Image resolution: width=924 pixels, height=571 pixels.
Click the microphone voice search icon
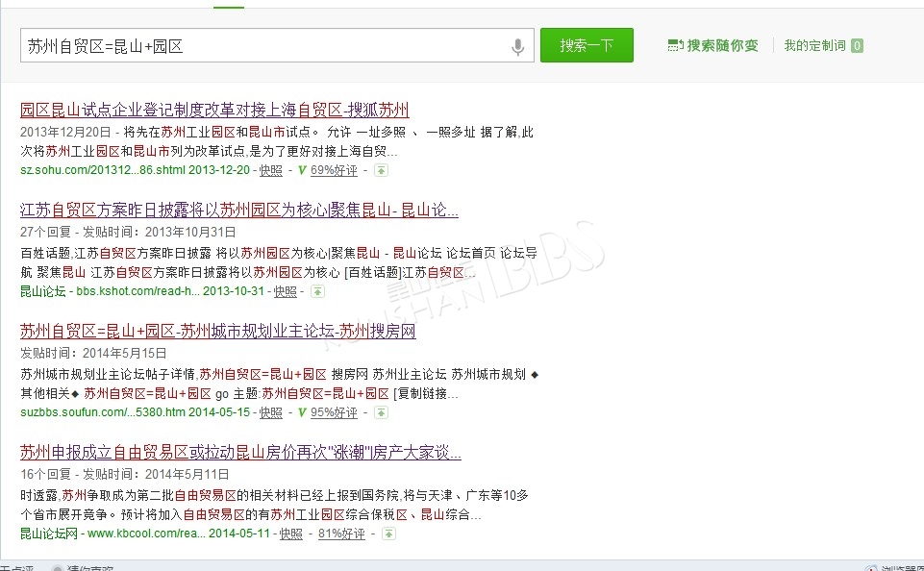518,46
